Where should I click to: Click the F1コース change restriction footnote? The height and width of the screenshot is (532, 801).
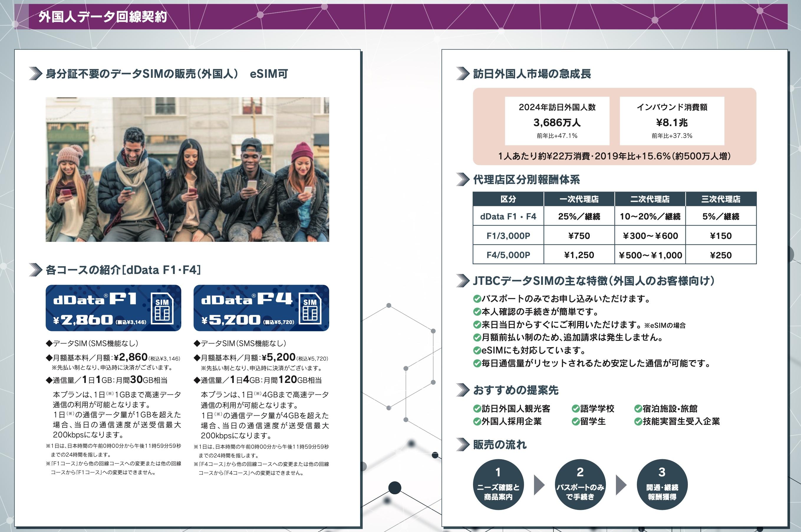pyautogui.click(x=114, y=468)
